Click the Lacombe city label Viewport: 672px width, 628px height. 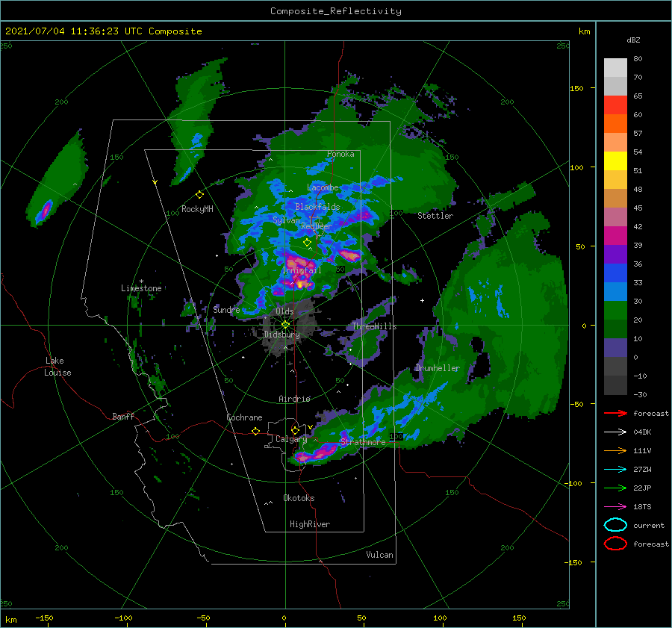tap(323, 187)
